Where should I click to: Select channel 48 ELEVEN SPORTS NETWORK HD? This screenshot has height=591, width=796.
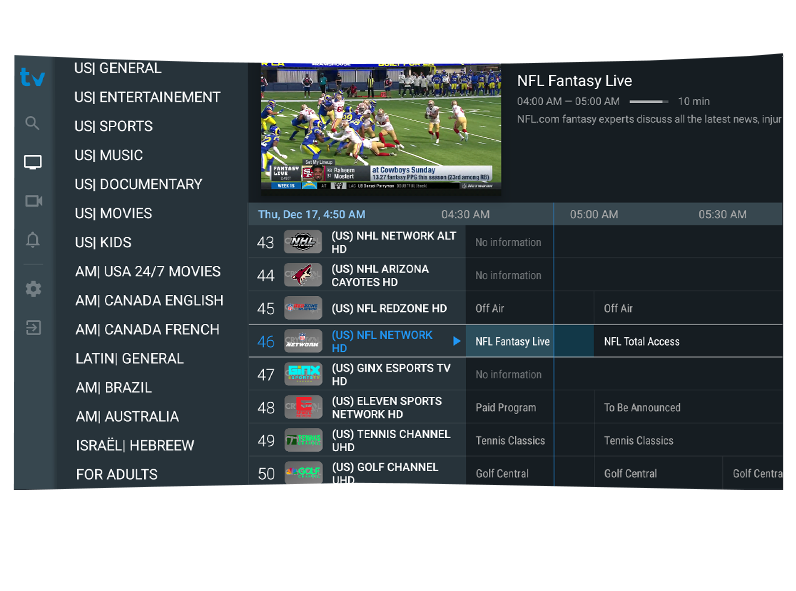click(357, 407)
